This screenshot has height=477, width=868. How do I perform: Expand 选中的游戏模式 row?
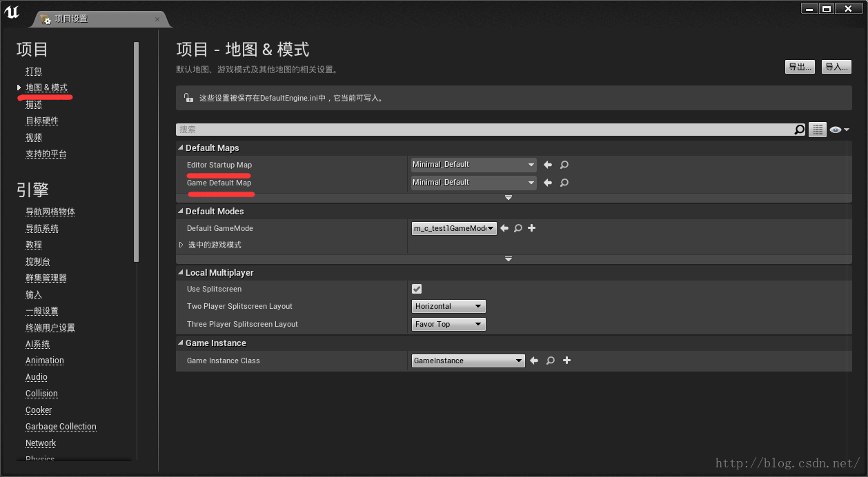tap(181, 245)
